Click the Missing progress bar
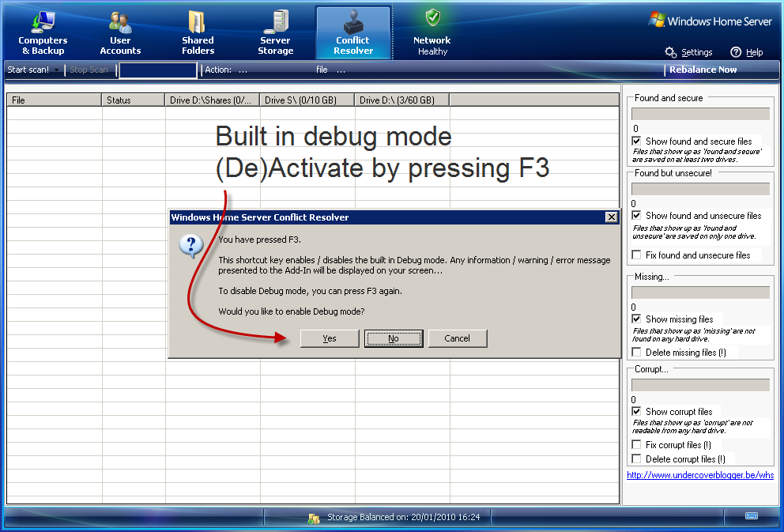The height and width of the screenshot is (532, 784). coord(700,292)
